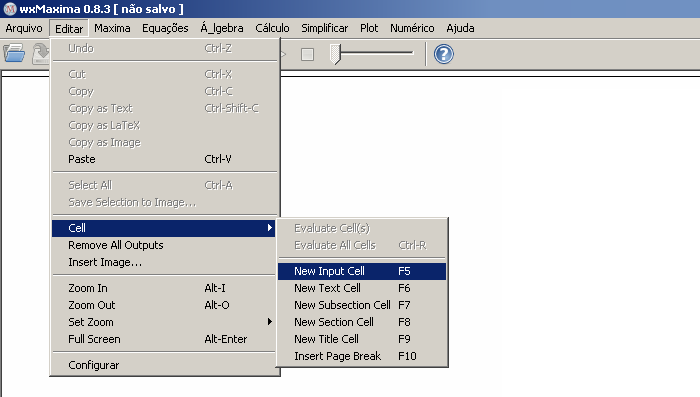This screenshot has height=397, width=700.
Task: Close the Editar menu
Action: coord(69,29)
